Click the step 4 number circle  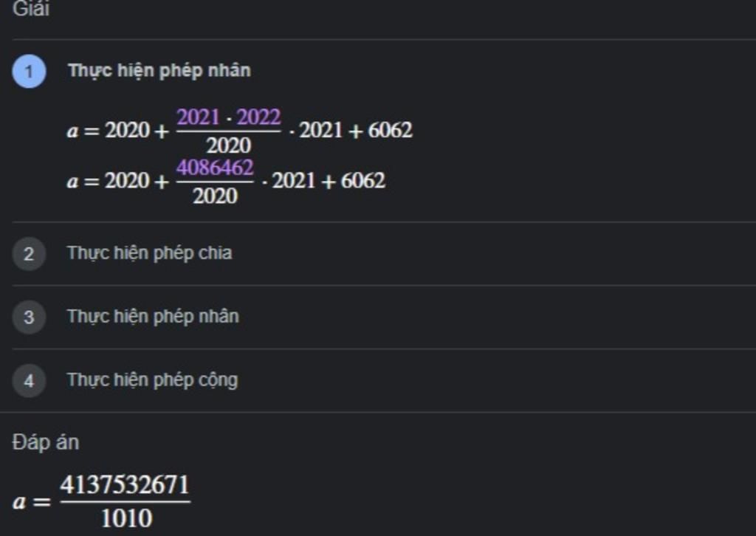(29, 380)
